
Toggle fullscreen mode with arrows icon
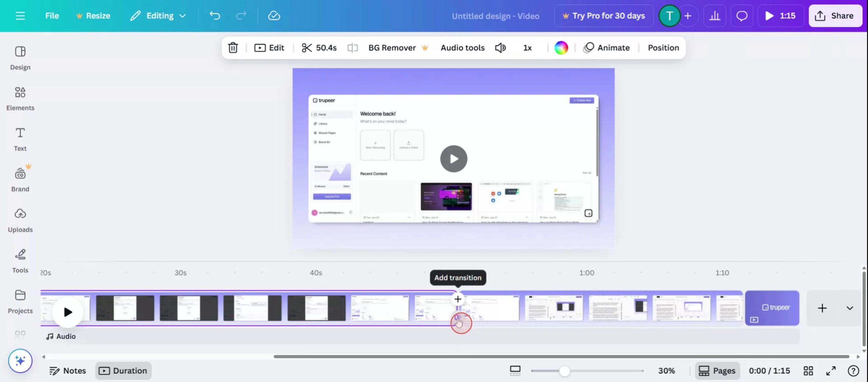830,370
